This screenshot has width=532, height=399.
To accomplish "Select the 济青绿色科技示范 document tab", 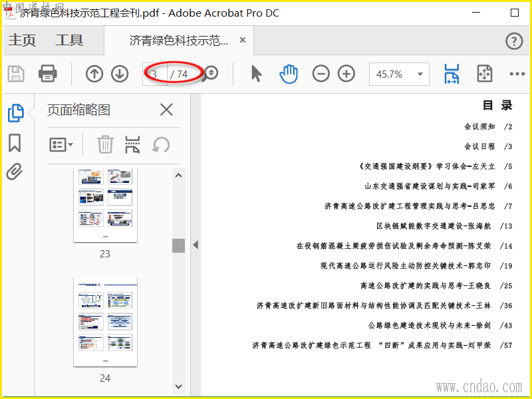I will [178, 41].
